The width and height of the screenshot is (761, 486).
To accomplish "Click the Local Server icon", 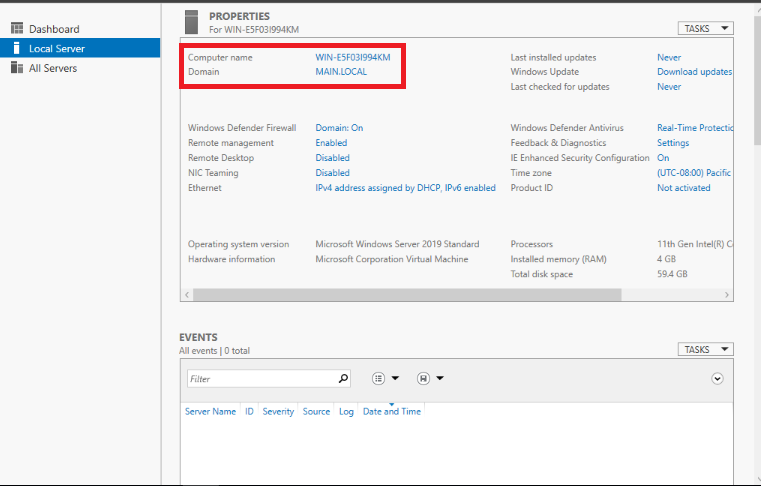I will [x=17, y=48].
